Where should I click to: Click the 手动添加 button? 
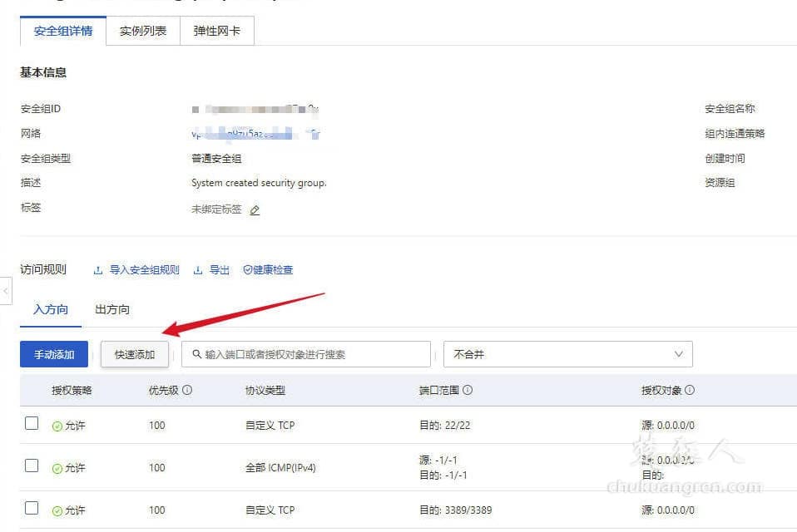click(53, 354)
